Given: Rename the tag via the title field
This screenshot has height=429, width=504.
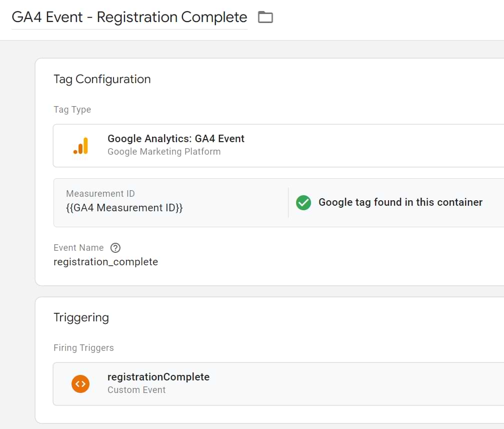Looking at the screenshot, I should coord(129,18).
